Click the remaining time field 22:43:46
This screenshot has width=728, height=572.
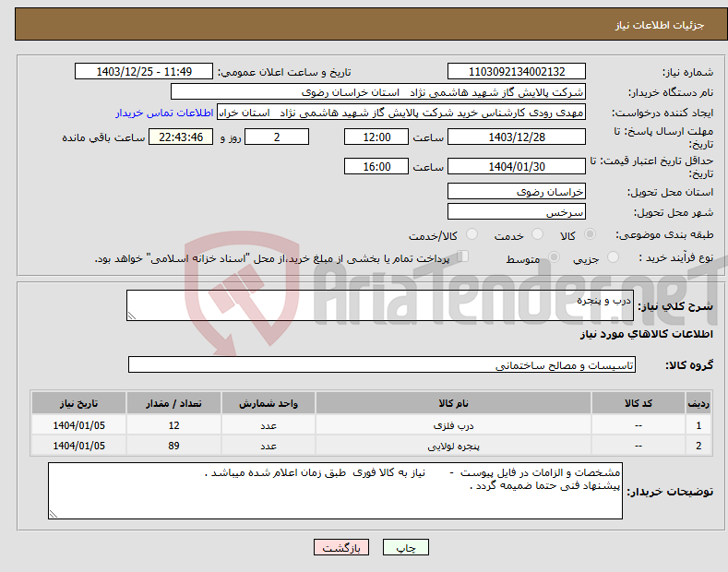pos(181,137)
